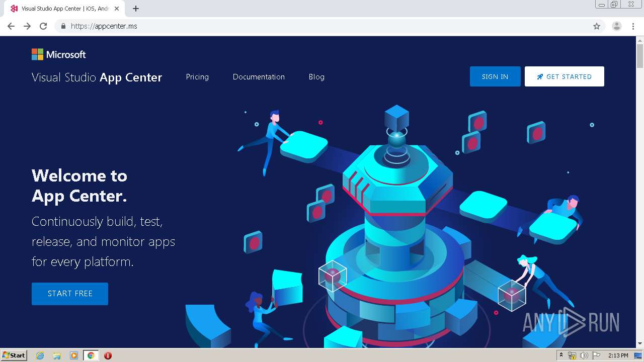The height and width of the screenshot is (362, 644).
Task: Go to the Blog page
Action: point(316,77)
